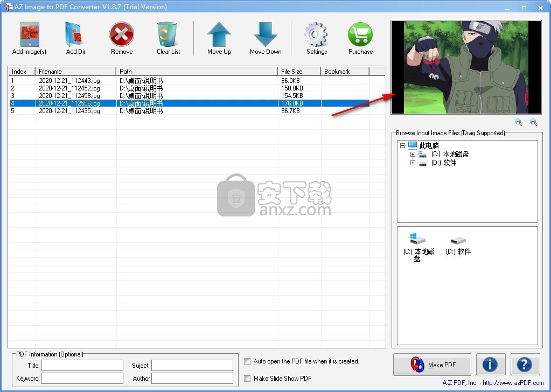Viewport: 551px width, 392px height.
Task: Enable Make Slide Show PDF checkbox
Action: point(247,379)
